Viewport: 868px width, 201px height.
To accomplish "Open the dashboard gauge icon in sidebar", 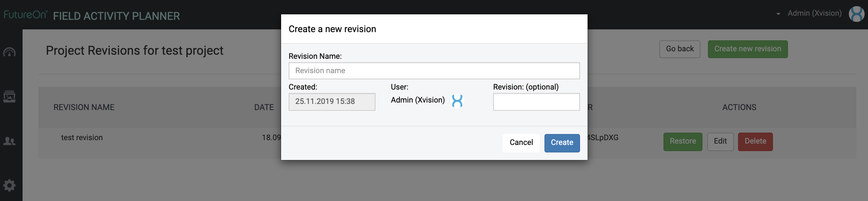I will (x=10, y=52).
